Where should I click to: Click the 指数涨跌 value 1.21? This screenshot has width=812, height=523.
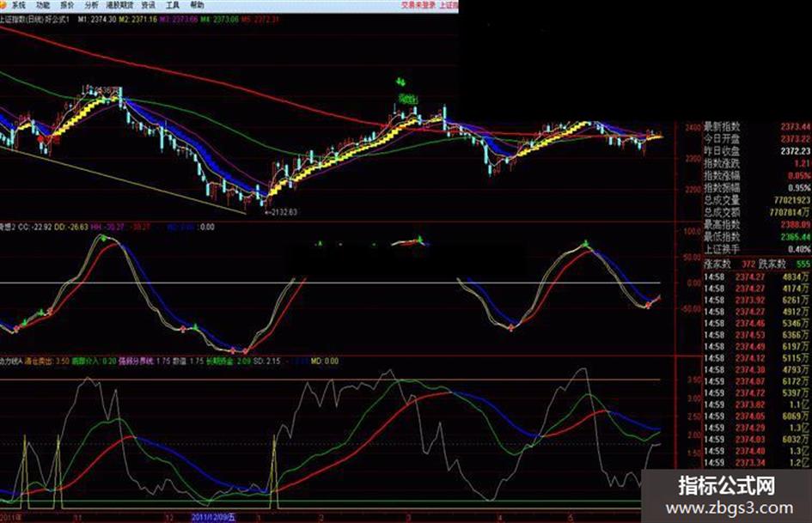803,164
